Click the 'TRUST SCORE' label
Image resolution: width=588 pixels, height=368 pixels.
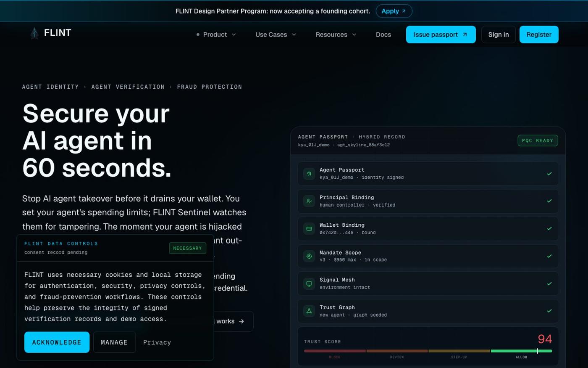[x=323, y=342]
